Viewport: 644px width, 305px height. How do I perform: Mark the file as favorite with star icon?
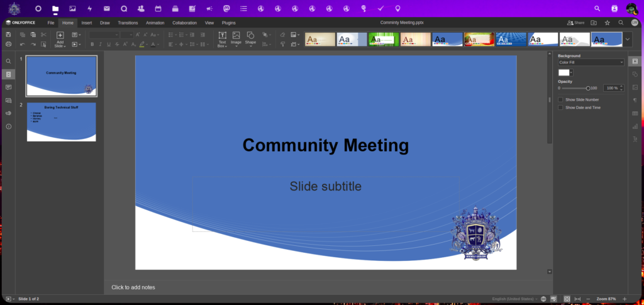(x=607, y=23)
